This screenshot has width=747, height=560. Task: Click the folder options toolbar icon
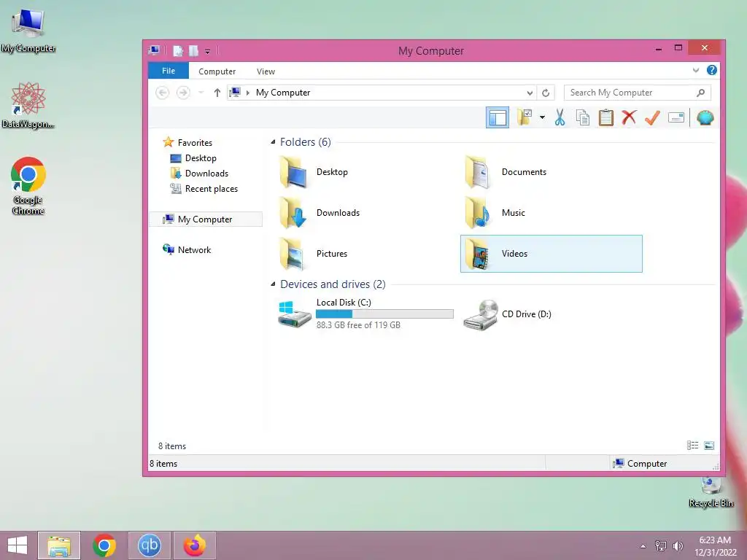(x=525, y=117)
